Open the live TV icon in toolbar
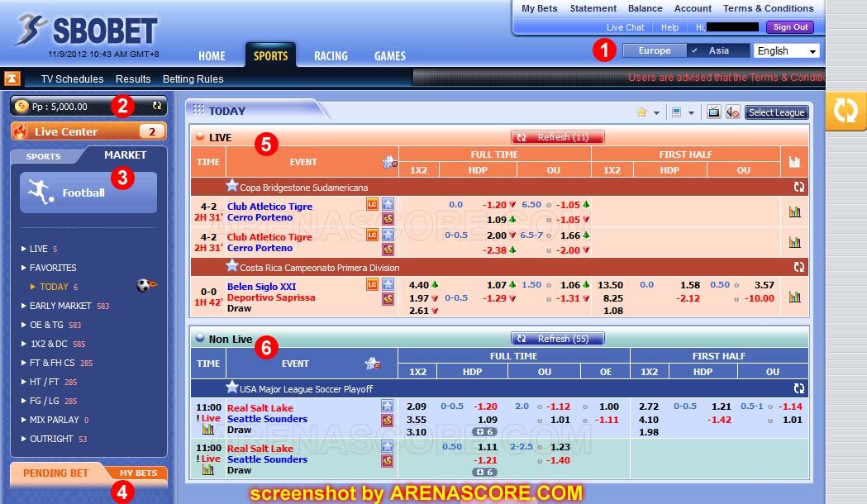Screen dimensions: 867x504 click(713, 112)
